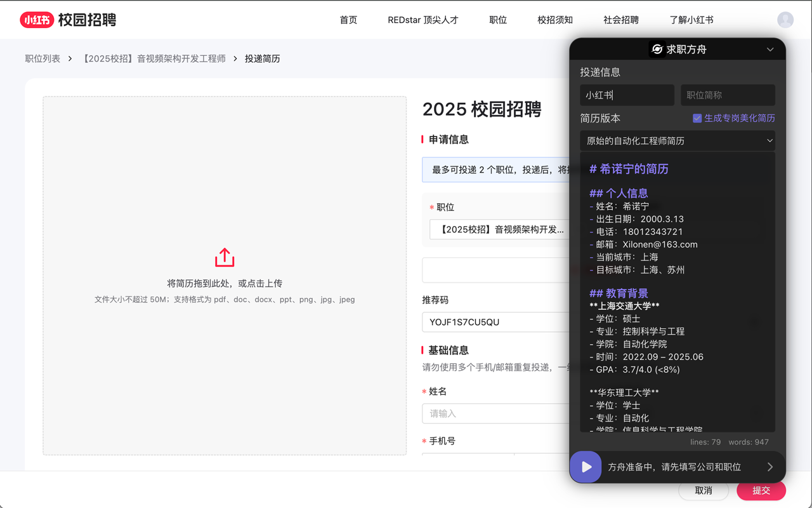Open the 职位 menu item in the header
The height and width of the screenshot is (508, 812).
[x=498, y=20]
